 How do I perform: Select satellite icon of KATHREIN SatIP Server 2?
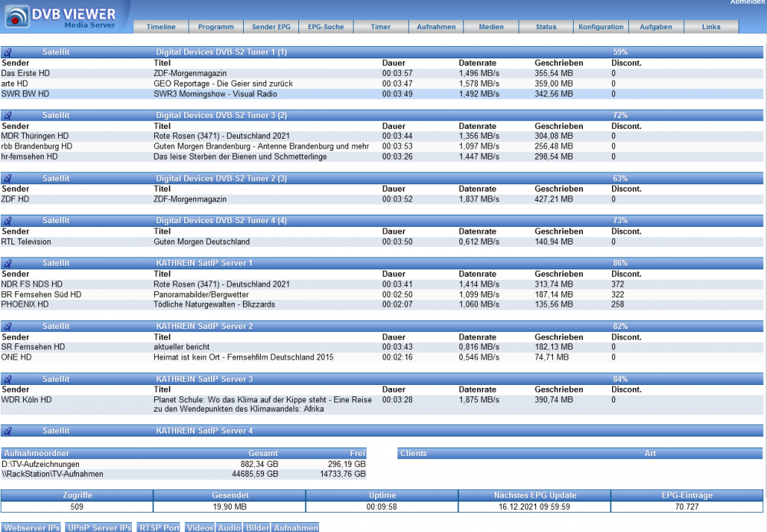[8, 327]
